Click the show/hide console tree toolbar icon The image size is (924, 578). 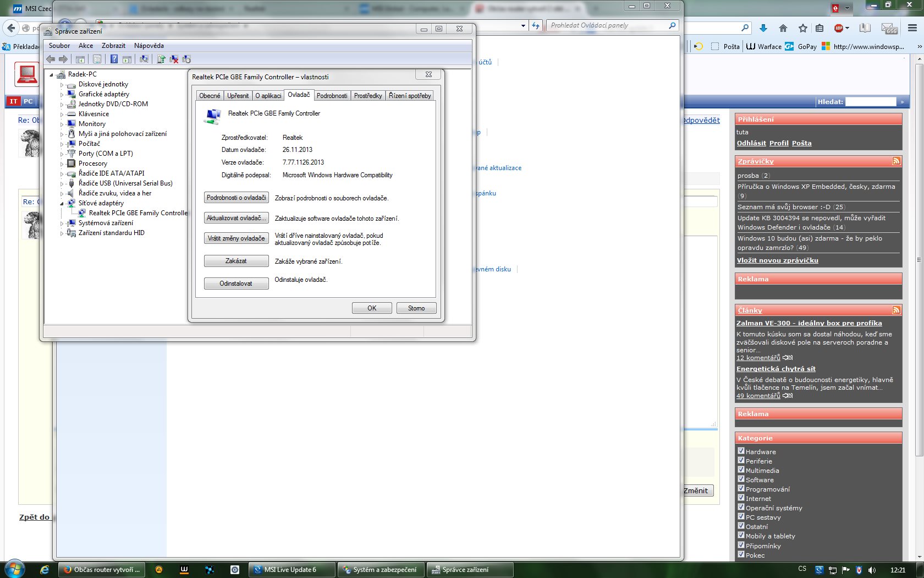[80, 59]
